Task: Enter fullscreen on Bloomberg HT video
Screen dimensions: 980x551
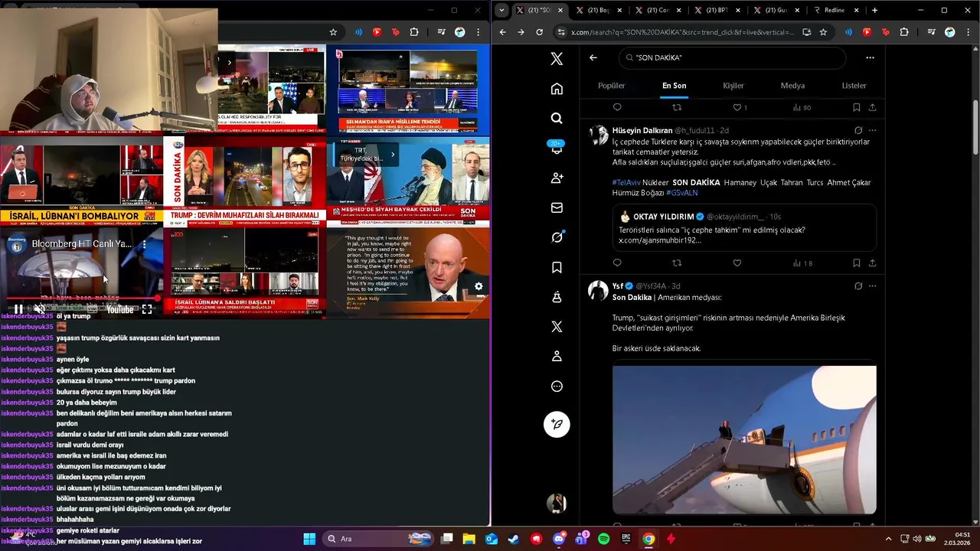Action: [147, 310]
